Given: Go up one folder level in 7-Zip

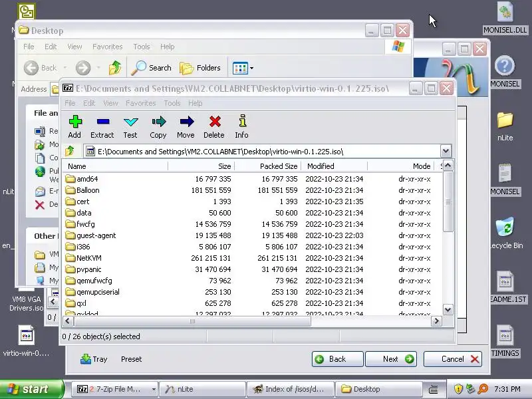Looking at the screenshot, I should pos(70,151).
